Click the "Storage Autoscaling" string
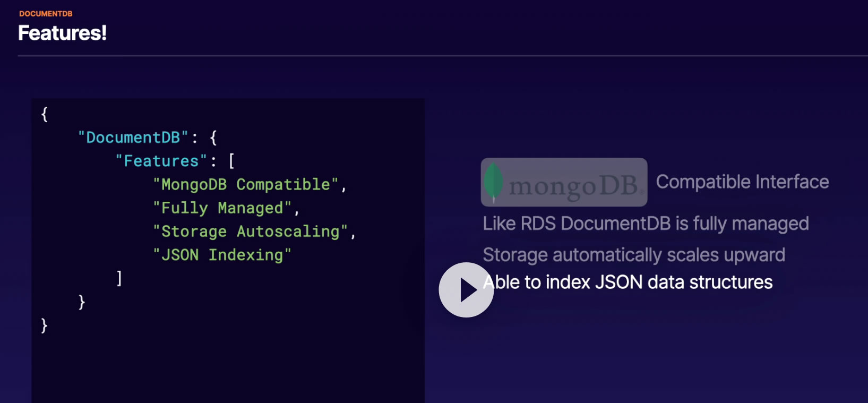This screenshot has height=403, width=868. point(251,231)
